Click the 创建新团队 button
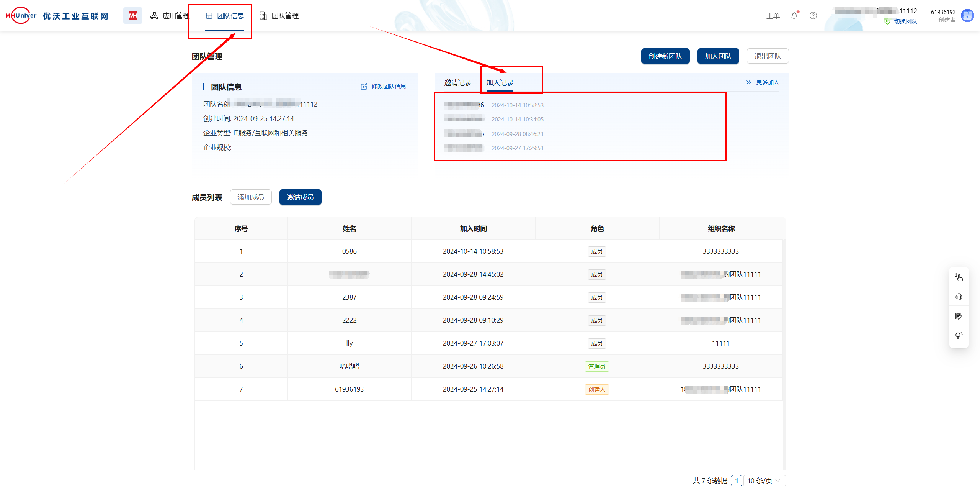 point(665,56)
